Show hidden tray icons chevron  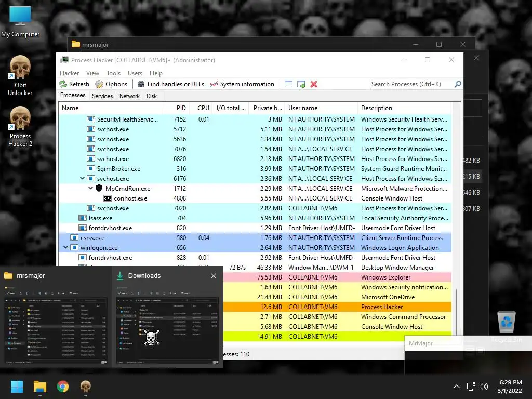point(457,387)
